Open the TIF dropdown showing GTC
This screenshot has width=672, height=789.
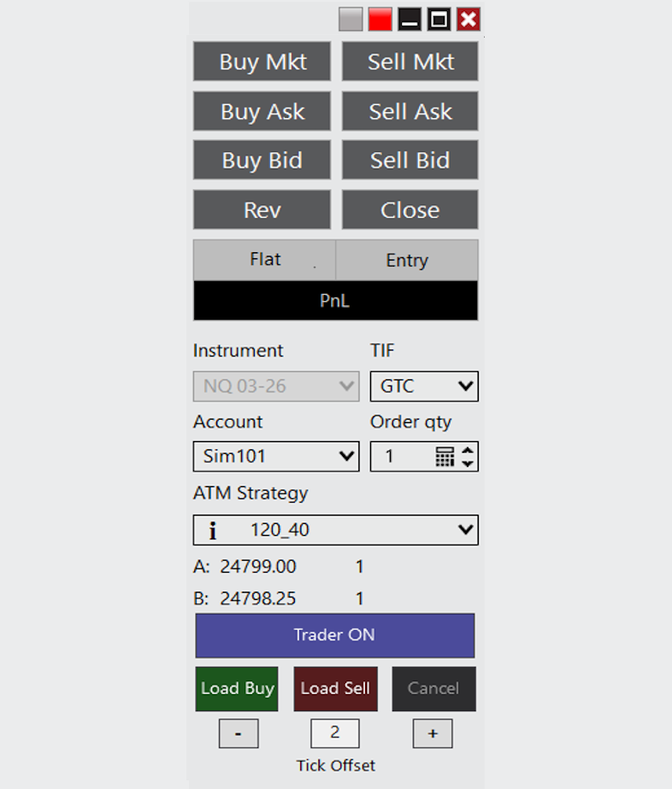[x=424, y=386]
